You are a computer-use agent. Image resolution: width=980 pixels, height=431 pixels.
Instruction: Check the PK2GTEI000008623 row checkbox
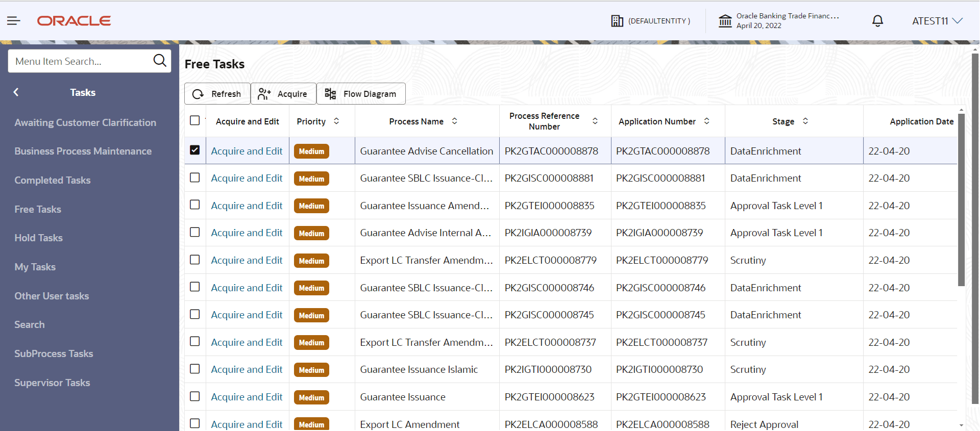194,396
